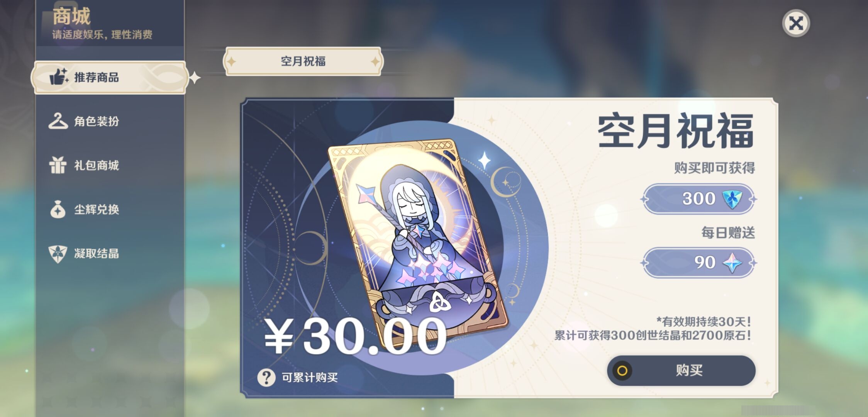Click the hanger character outfits icon
The width and height of the screenshot is (868, 417).
(58, 121)
